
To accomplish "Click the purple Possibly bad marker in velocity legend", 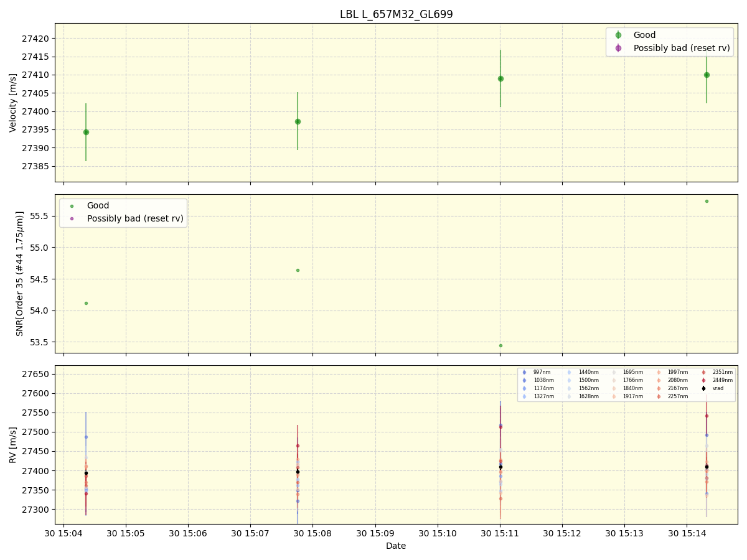I will click(x=618, y=48).
